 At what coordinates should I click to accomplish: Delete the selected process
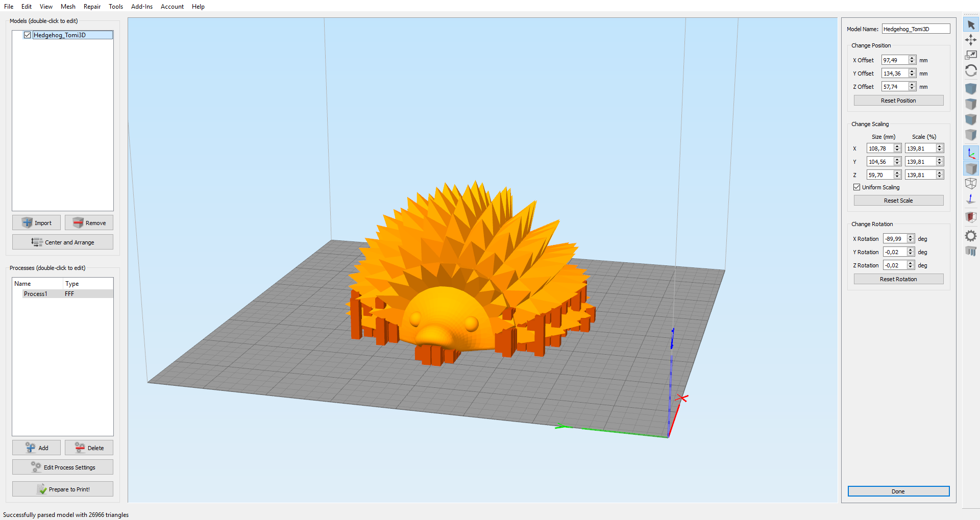click(x=89, y=448)
